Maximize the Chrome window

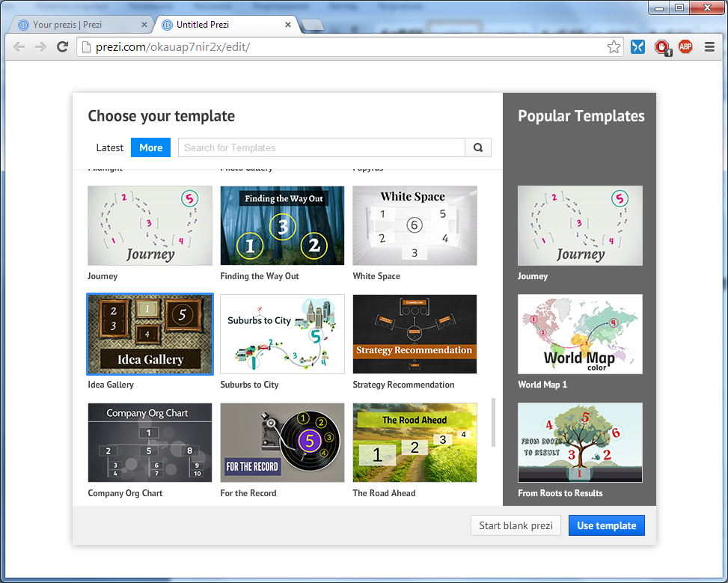point(679,8)
